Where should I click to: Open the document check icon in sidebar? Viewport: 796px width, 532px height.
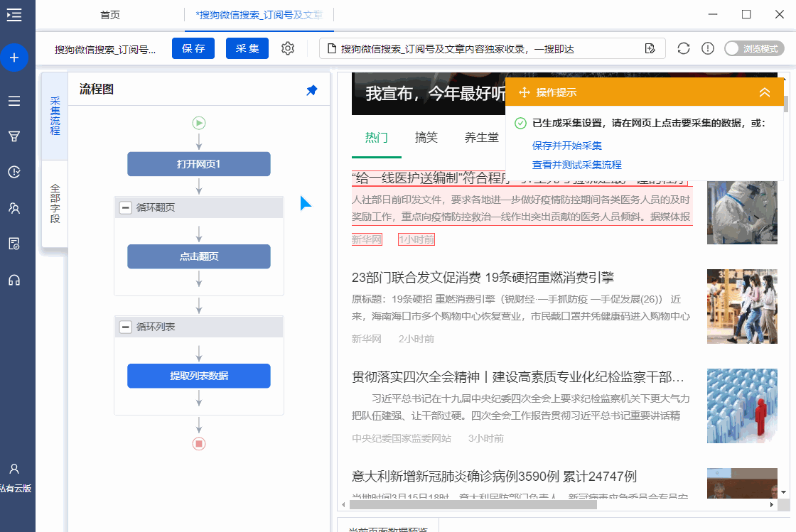click(14, 244)
